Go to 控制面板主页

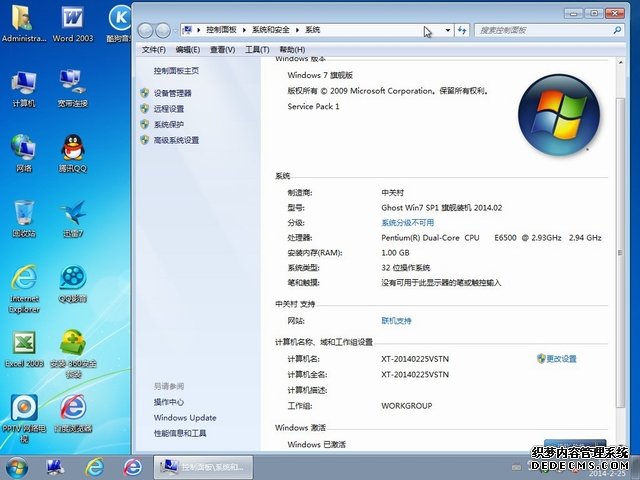pyautogui.click(x=176, y=71)
